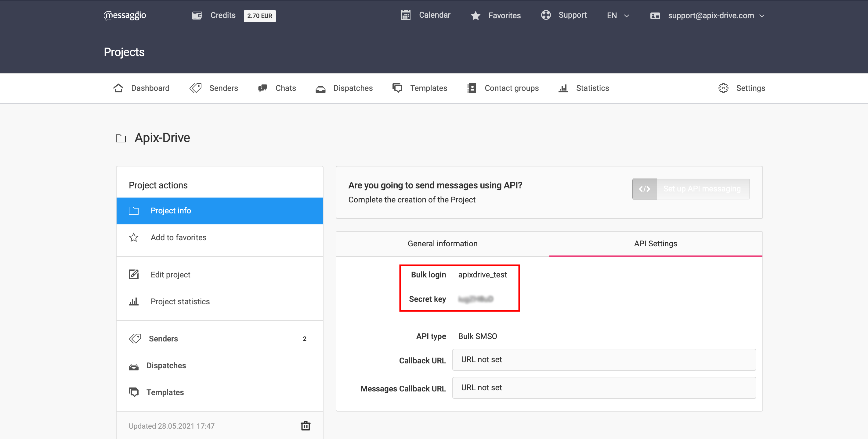Click the Messages Callback URL input field
Screen dimensions: 868x439
click(x=604, y=388)
